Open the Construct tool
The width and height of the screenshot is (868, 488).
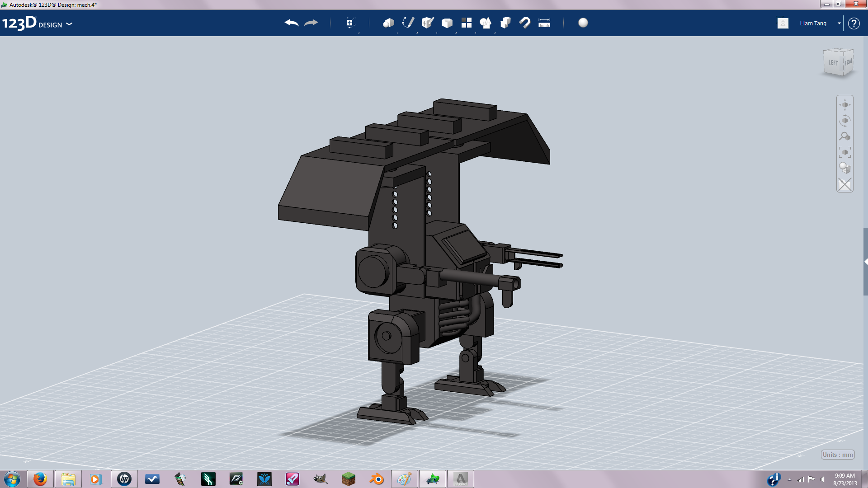(428, 23)
